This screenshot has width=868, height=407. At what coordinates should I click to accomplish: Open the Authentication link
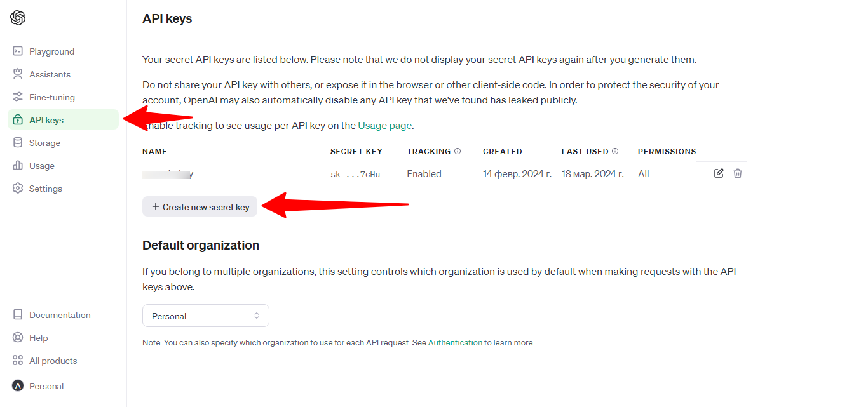pos(455,343)
